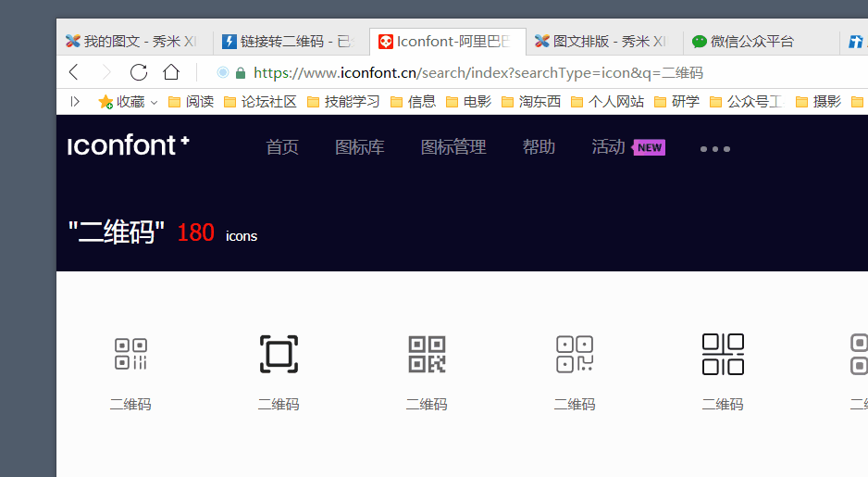The image size is (868, 477).
Task: Open 图标库 navigation item
Action: click(360, 147)
